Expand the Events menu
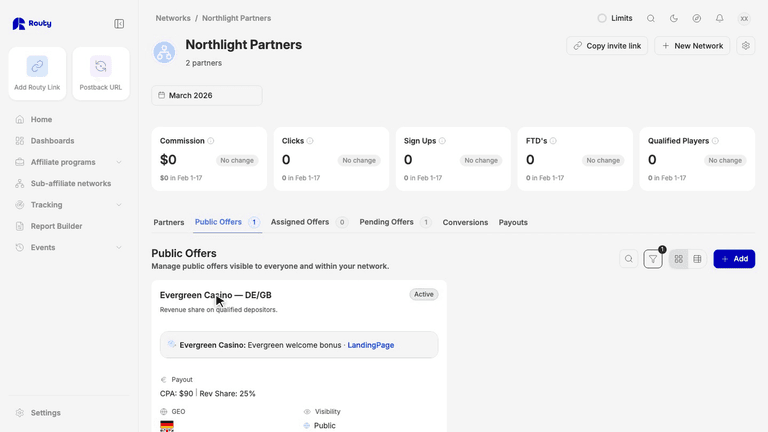 point(68,247)
